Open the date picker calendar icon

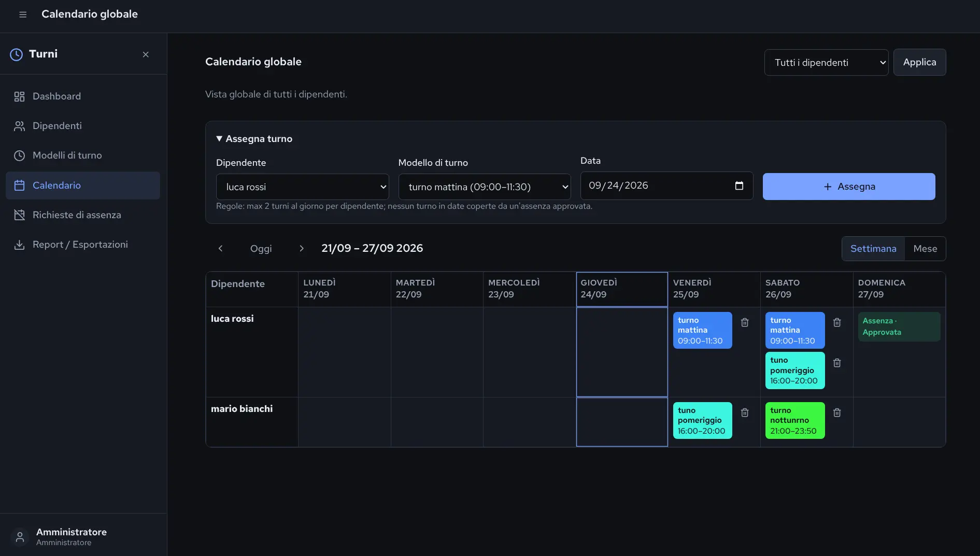[740, 186]
